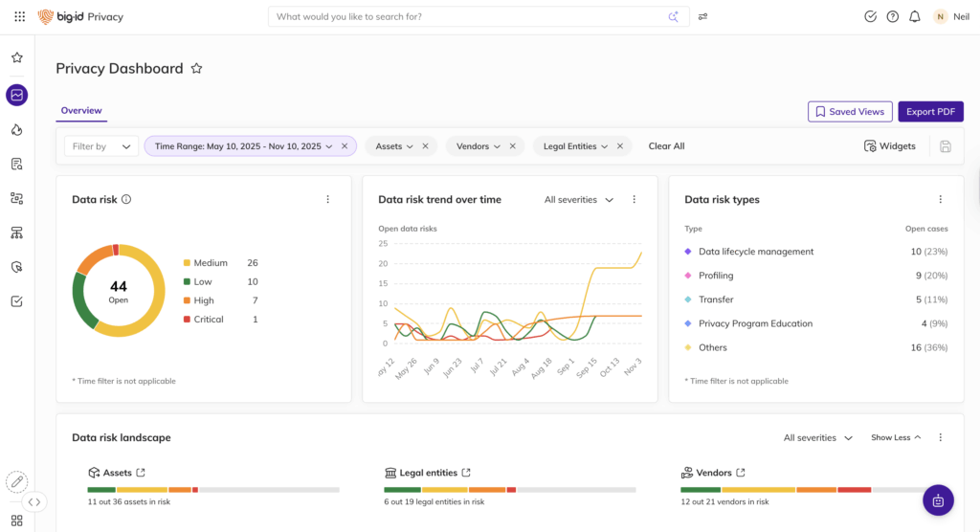Click the search input field
The image size is (980, 532).
coord(469,16)
